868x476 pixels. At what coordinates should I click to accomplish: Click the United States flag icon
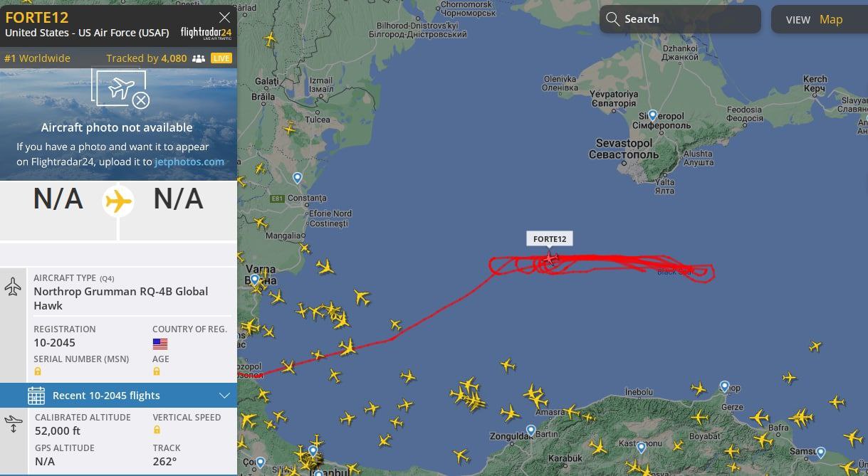point(160,344)
